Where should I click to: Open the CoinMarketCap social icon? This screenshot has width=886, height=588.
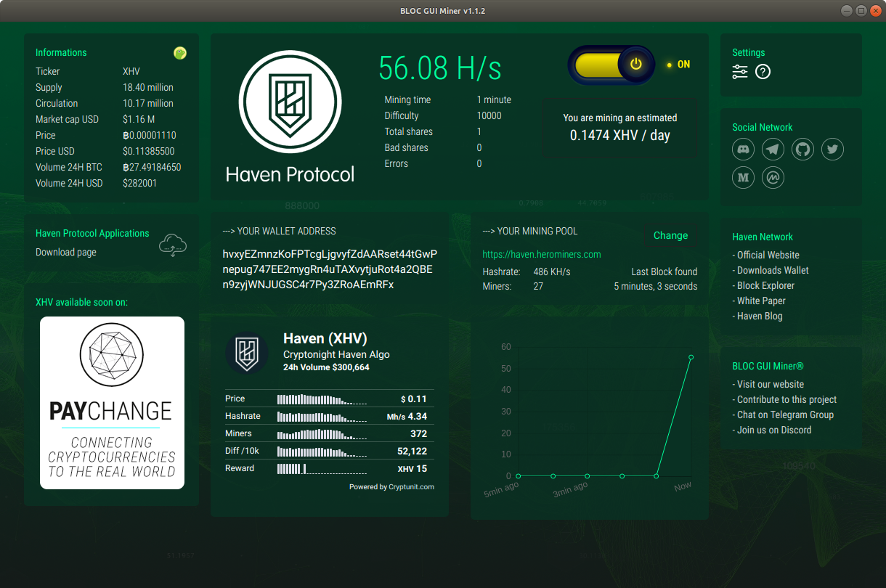773,177
